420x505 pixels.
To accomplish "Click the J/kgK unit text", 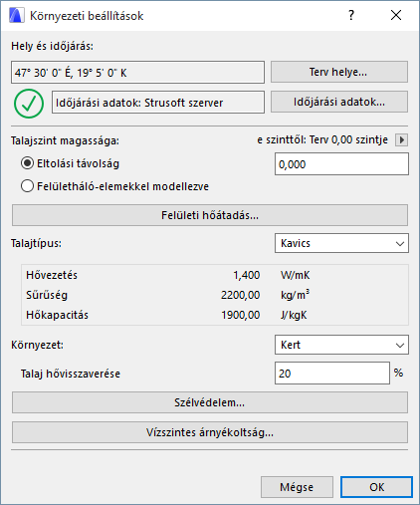I will coord(294,315).
